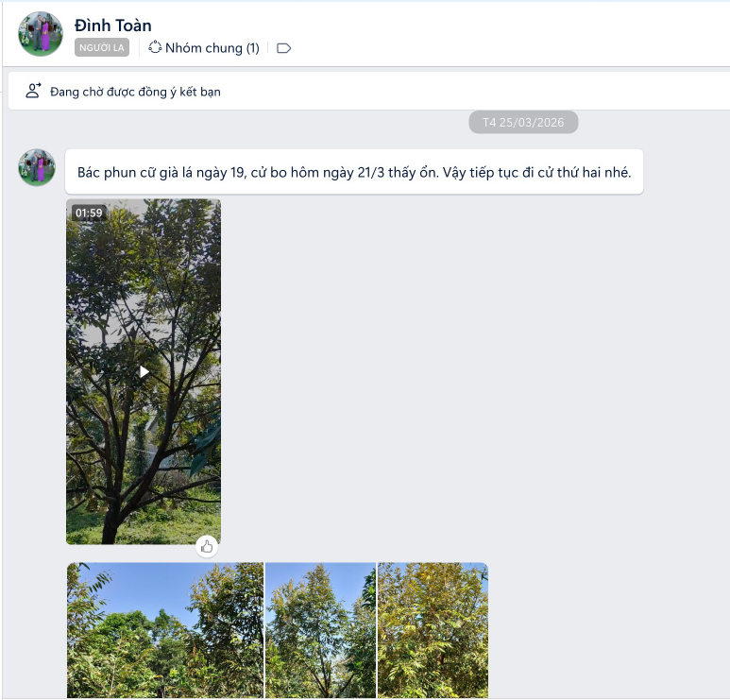The image size is (730, 700).
Task: Click sender avatar beside the message
Action: (x=37, y=167)
